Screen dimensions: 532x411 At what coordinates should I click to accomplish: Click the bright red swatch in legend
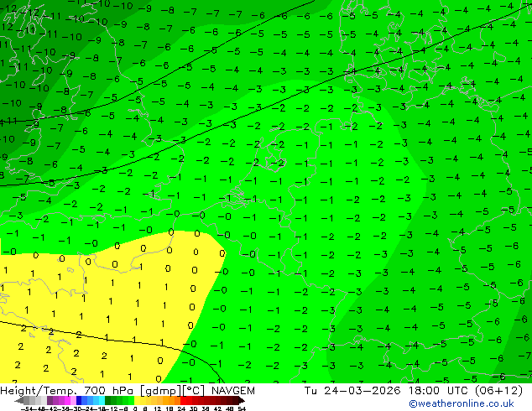click(x=183, y=400)
